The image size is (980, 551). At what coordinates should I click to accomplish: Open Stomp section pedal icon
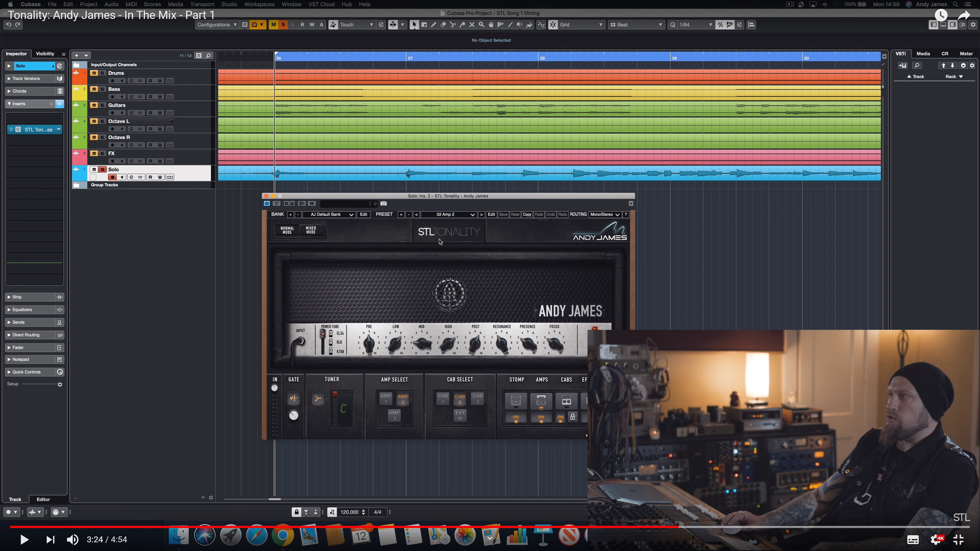[x=516, y=400]
